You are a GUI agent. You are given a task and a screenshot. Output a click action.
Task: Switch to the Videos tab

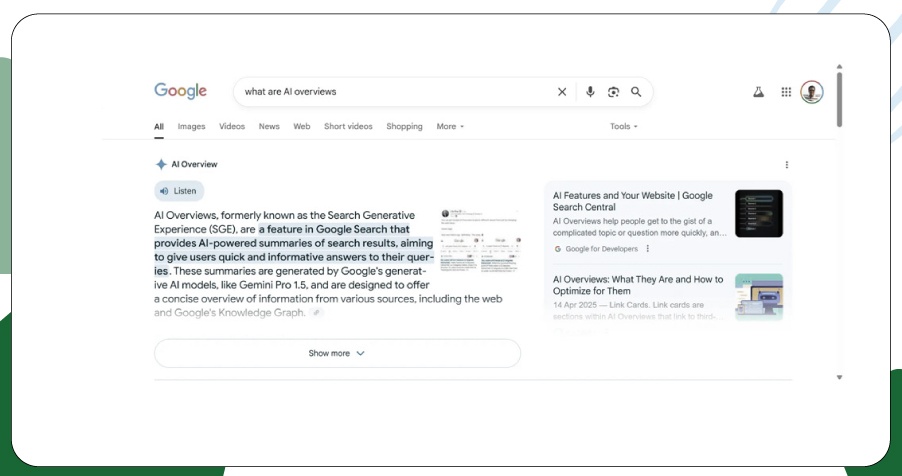[x=232, y=127]
